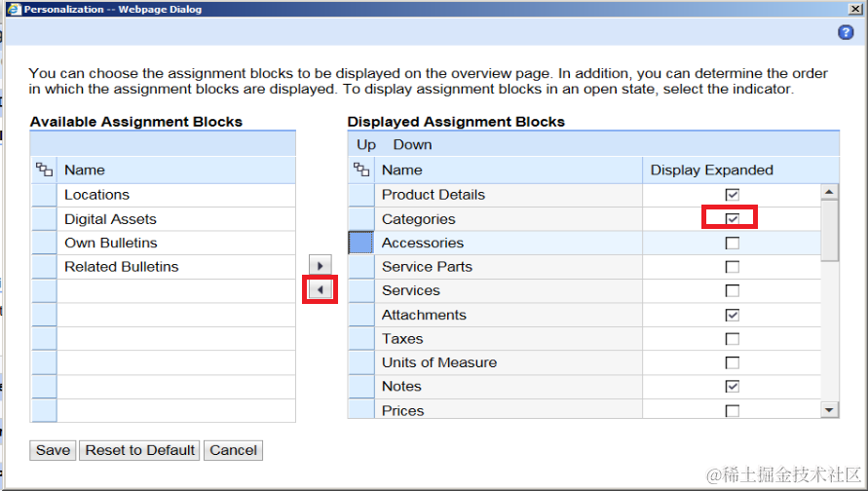Enable Display Expanded for Service Parts
Viewport: 868px width, 491px height.
coord(732,267)
